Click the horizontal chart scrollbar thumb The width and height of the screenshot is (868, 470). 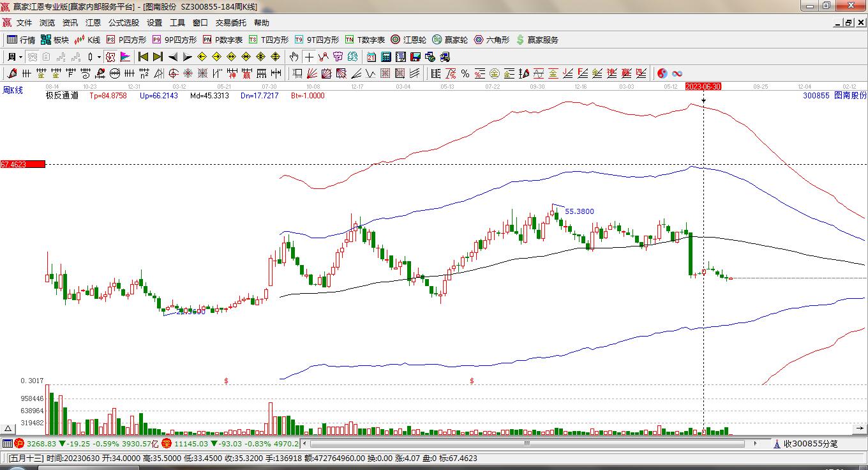(527, 443)
